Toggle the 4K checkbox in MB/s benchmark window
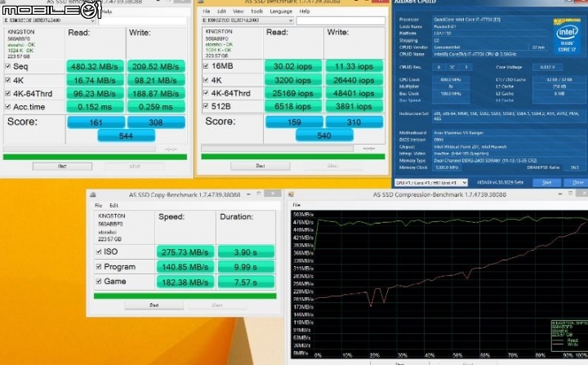 8,80
